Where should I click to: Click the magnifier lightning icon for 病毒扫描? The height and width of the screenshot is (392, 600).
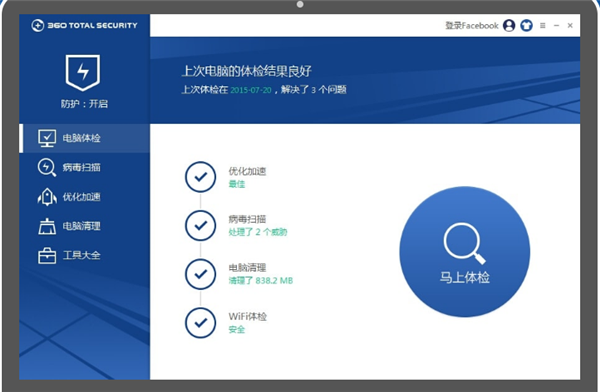pyautogui.click(x=47, y=167)
